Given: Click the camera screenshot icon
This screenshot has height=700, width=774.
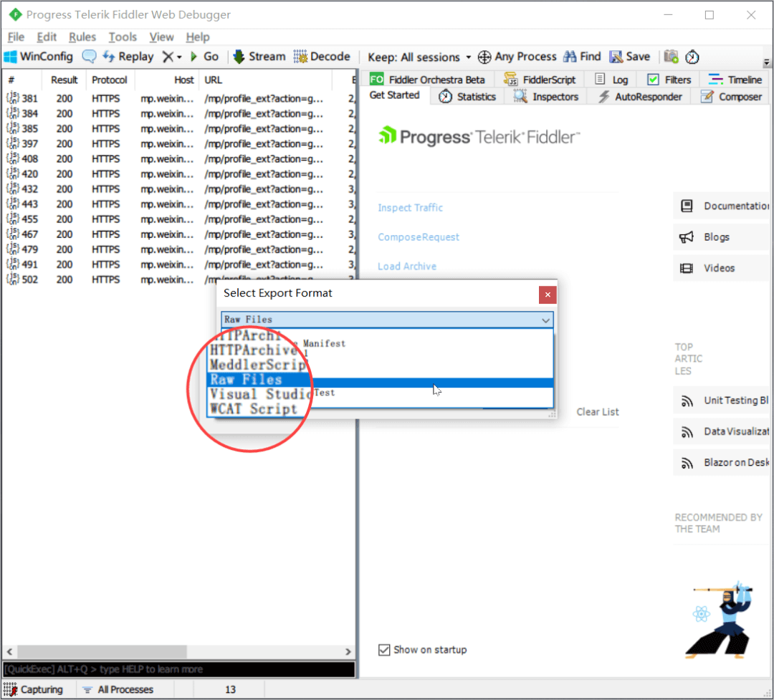Looking at the screenshot, I should point(671,57).
